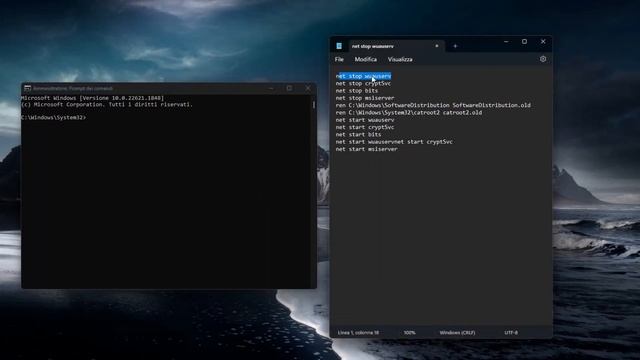640x360 pixels.
Task: Click the line 'net stop msiserver'
Action: (365, 98)
